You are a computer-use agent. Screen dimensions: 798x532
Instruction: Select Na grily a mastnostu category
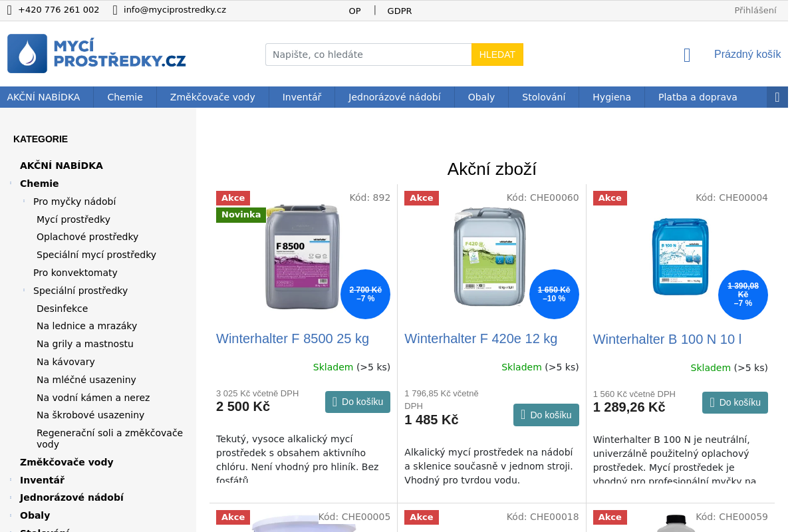point(85,344)
